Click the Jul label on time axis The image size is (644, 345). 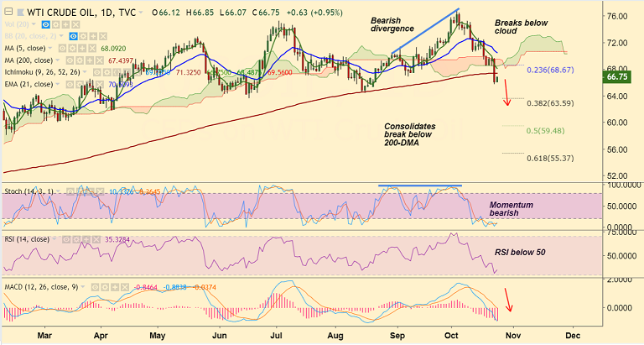click(276, 336)
